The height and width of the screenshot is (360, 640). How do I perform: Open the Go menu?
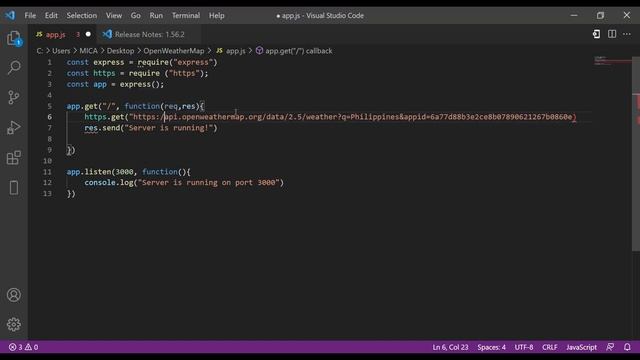tap(136, 16)
